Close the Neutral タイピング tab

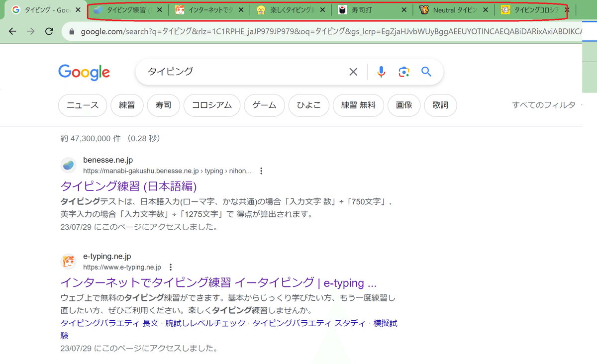tap(486, 10)
